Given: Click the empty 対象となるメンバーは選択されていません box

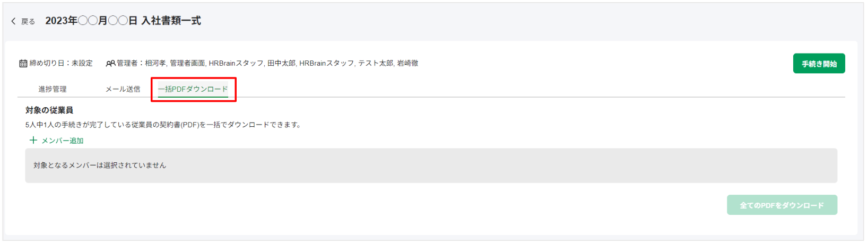Looking at the screenshot, I should (x=431, y=166).
